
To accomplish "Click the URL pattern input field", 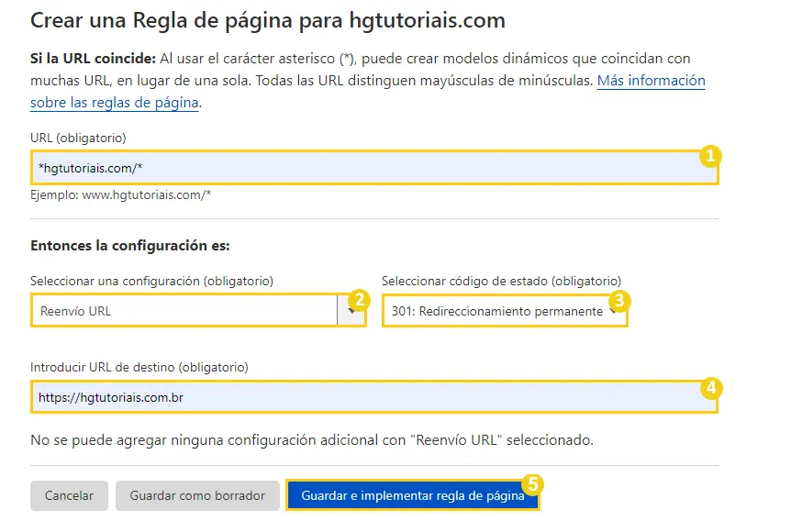I will click(x=374, y=168).
